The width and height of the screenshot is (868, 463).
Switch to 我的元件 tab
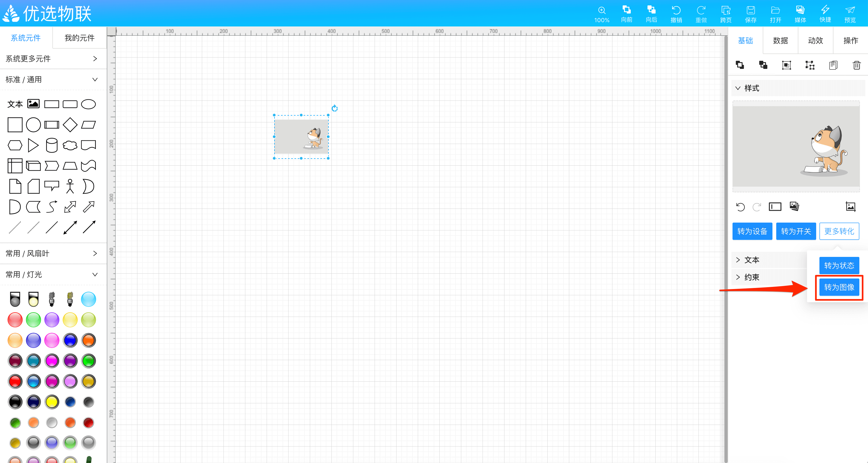click(80, 38)
